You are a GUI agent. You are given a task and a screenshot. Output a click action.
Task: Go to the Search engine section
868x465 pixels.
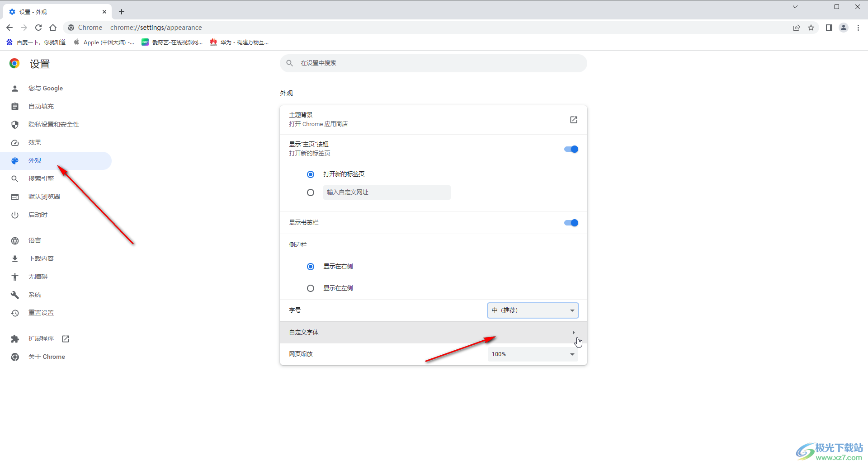coord(41,178)
